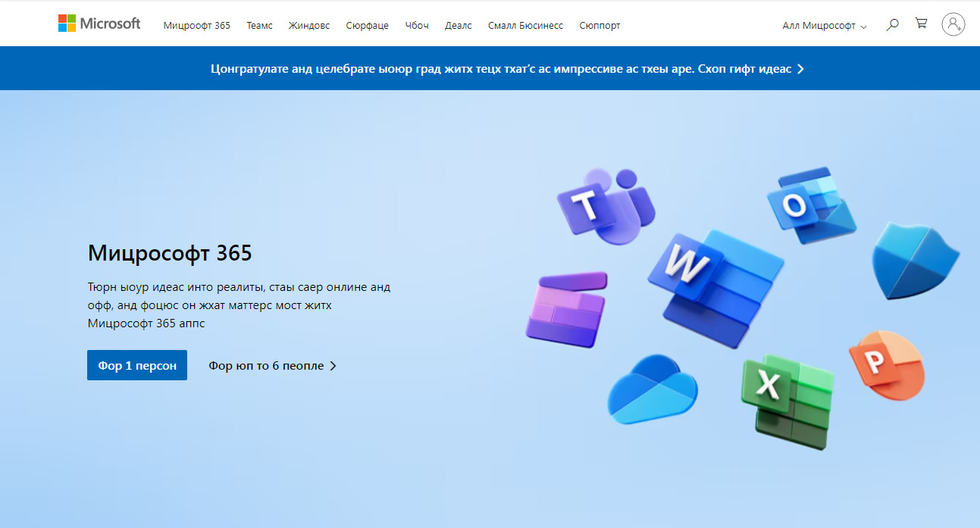The image size is (980, 528).
Task: Click the Тюрн ыоур идеас hero description text
Action: tap(240, 305)
